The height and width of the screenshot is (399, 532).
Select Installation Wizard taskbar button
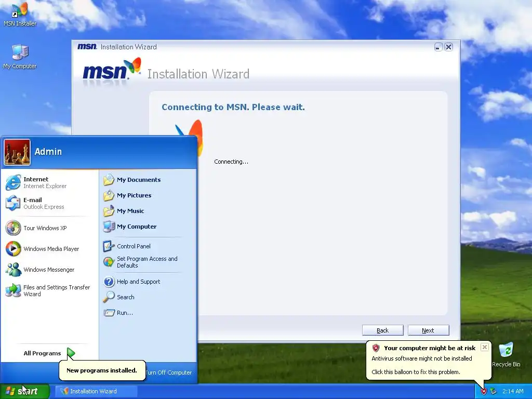coord(97,391)
